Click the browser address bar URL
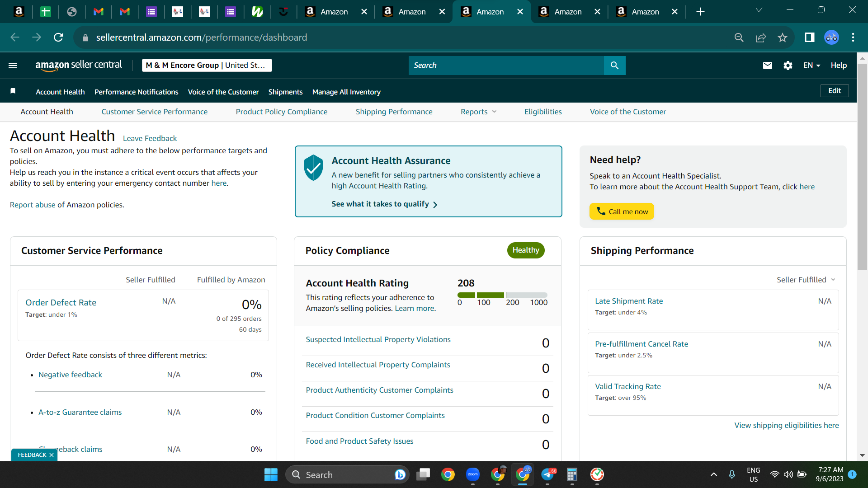The image size is (868, 488). (201, 38)
